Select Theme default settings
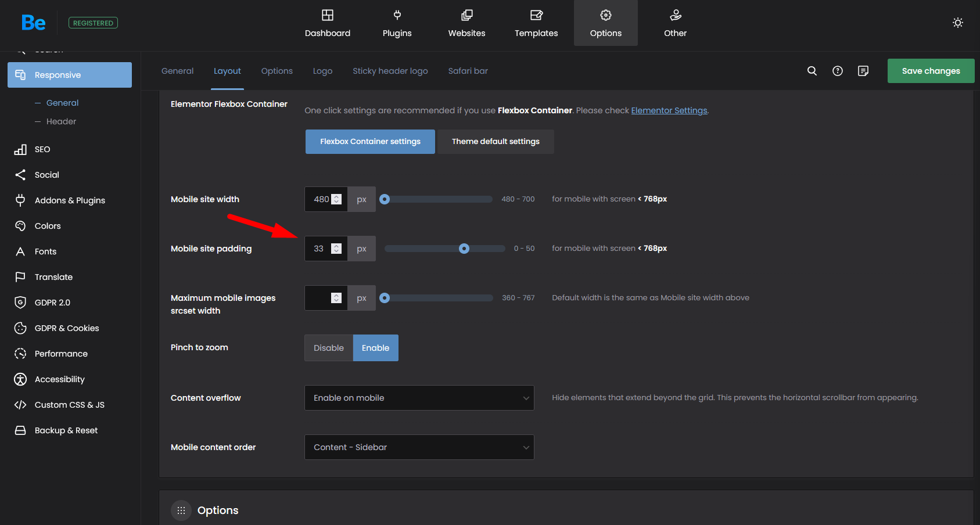Viewport: 980px width, 525px height. point(496,142)
